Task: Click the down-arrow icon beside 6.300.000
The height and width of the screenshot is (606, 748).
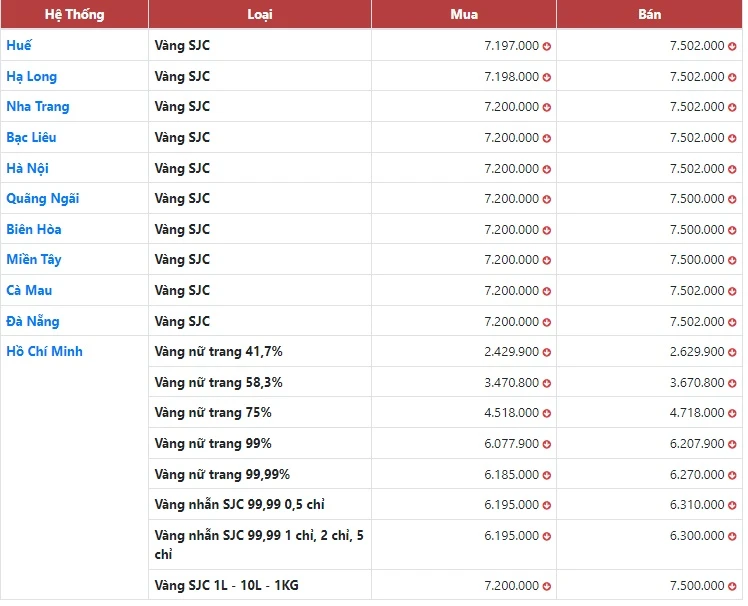Action: pyautogui.click(x=733, y=536)
